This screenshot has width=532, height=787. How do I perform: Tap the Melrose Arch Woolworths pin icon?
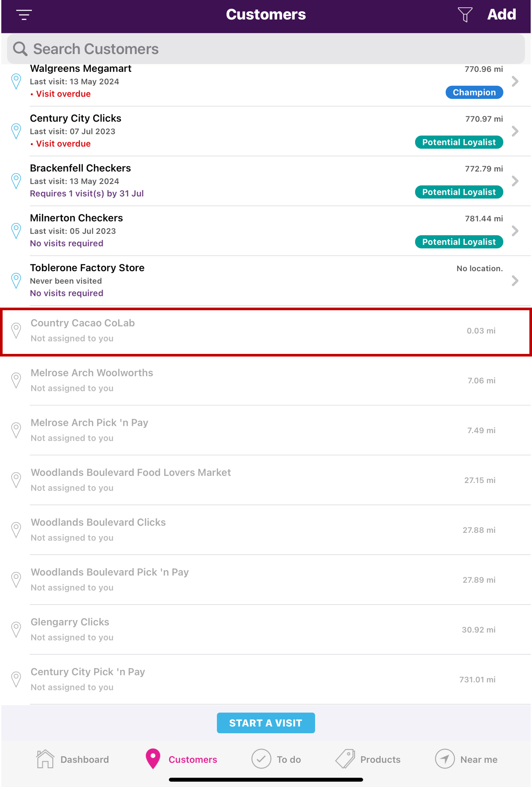[16, 380]
